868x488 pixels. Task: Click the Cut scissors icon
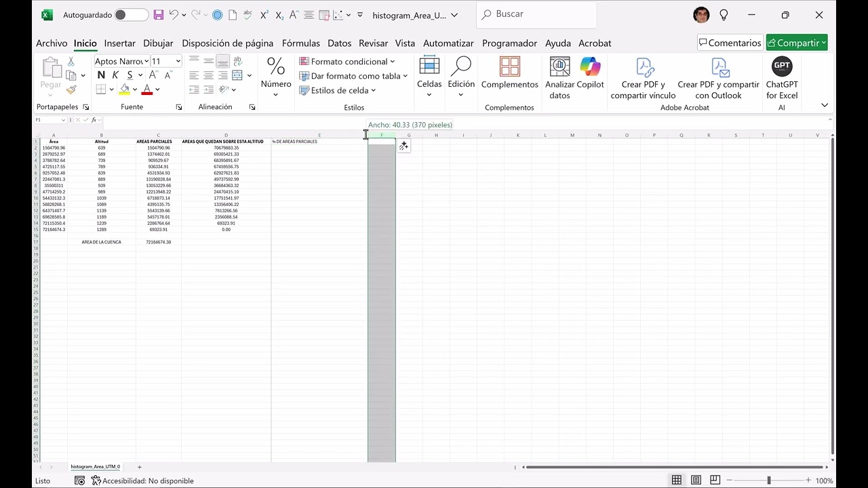pos(71,62)
